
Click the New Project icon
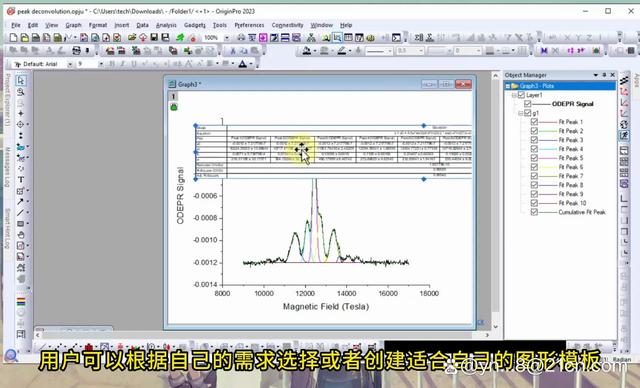tap(13, 38)
